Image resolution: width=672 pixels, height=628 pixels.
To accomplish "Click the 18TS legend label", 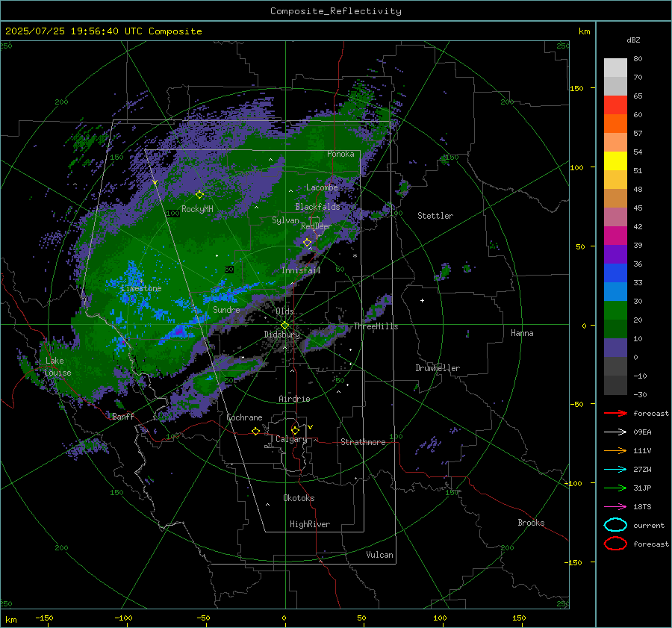I will pyautogui.click(x=642, y=507).
